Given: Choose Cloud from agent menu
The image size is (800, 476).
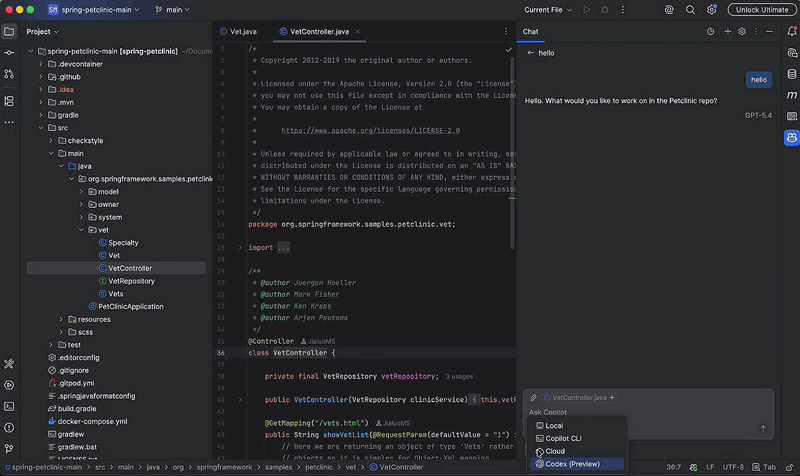Looking at the screenshot, I should [x=577, y=451].
